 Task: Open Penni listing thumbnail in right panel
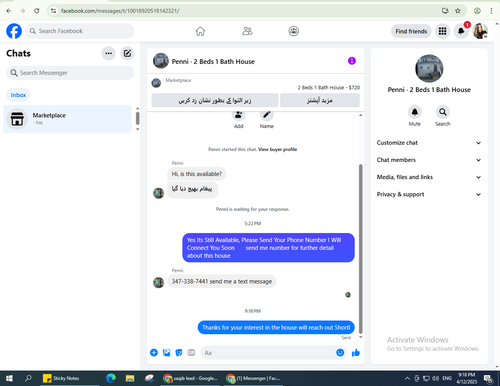point(429,68)
